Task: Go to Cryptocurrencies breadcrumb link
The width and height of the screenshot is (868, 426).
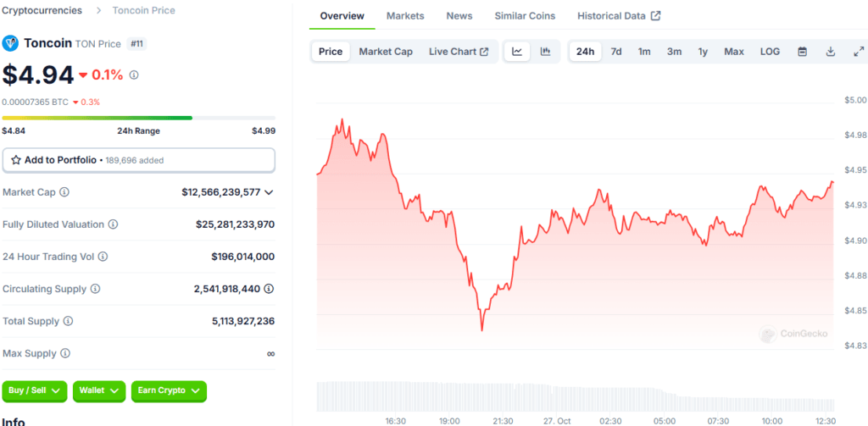Action: [x=42, y=10]
